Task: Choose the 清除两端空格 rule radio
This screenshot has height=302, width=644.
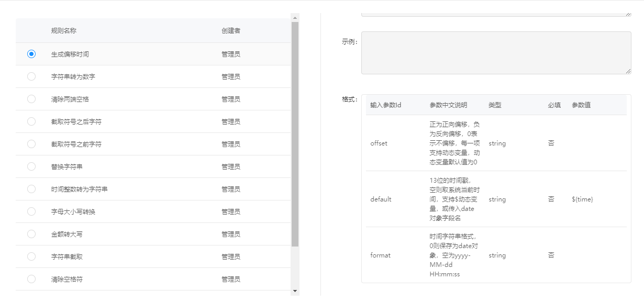Action: (x=31, y=99)
